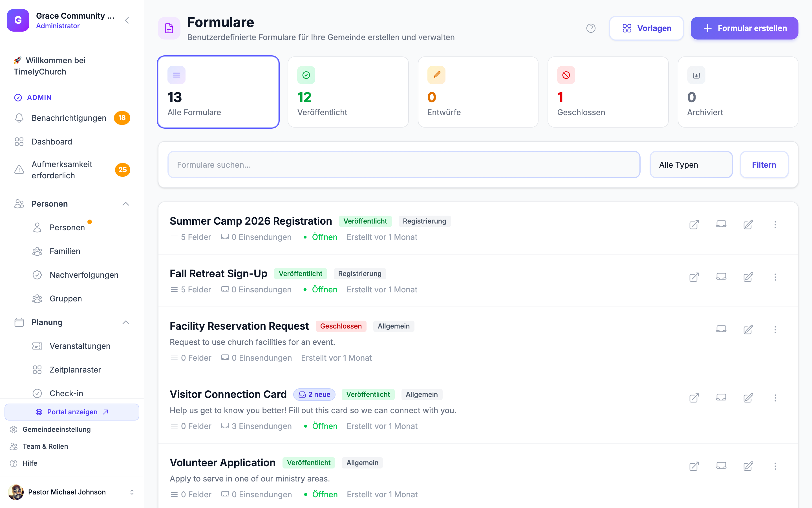Collapse the sidebar with the left chevron

[127, 21]
